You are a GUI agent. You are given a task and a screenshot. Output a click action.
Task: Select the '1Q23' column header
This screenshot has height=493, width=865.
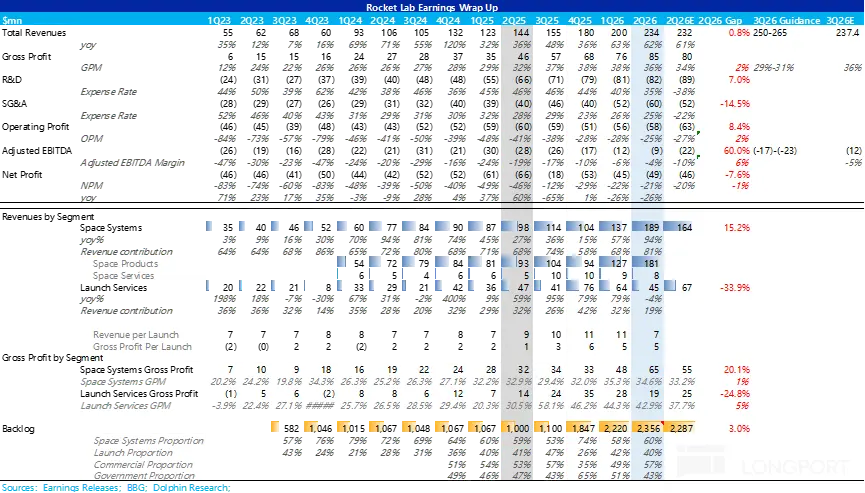click(219, 20)
